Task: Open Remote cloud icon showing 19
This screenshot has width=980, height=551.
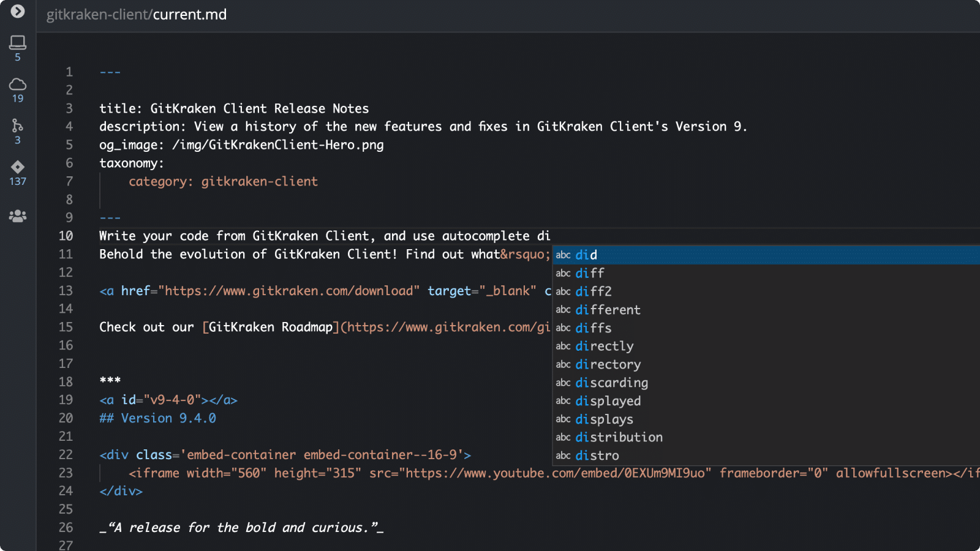Action: pyautogui.click(x=18, y=90)
